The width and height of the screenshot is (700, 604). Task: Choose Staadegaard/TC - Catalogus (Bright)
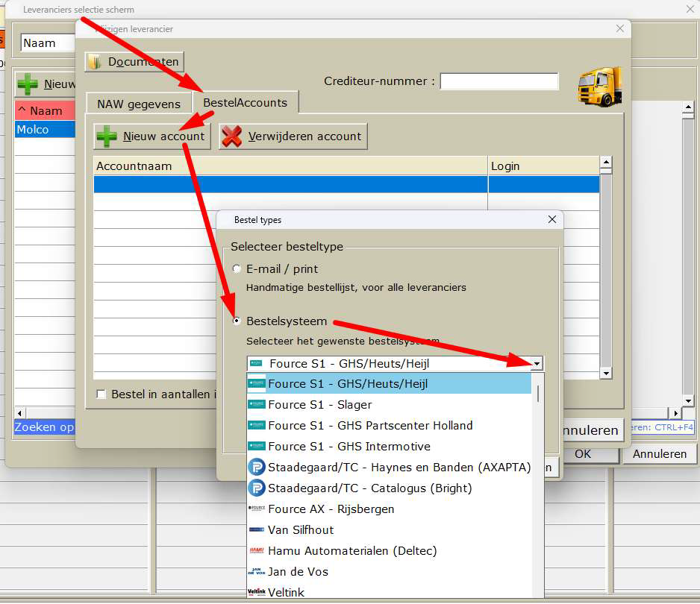pos(390,488)
